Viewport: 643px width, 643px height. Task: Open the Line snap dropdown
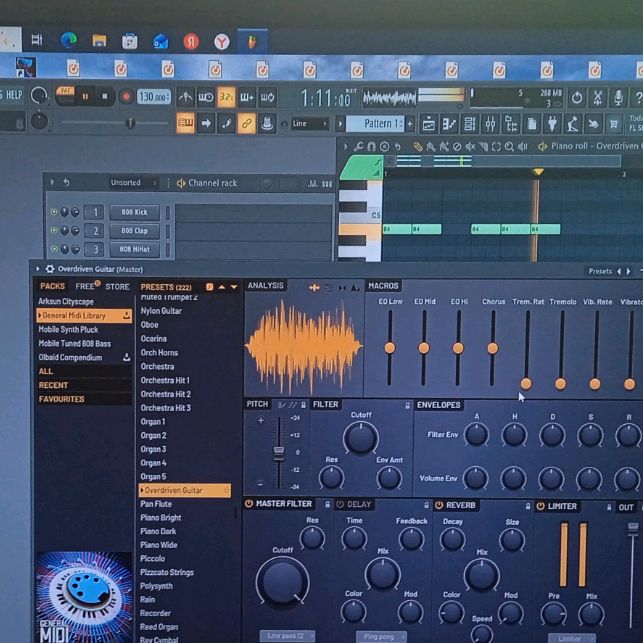310,123
